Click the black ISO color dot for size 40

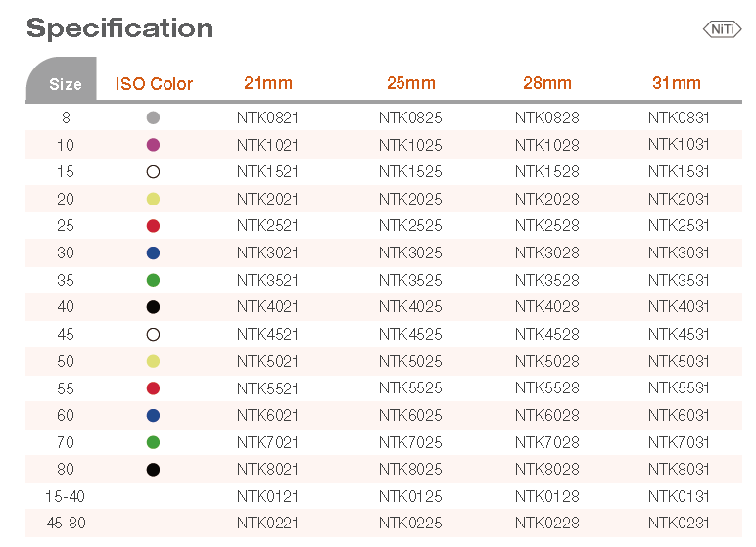pyautogui.click(x=153, y=307)
